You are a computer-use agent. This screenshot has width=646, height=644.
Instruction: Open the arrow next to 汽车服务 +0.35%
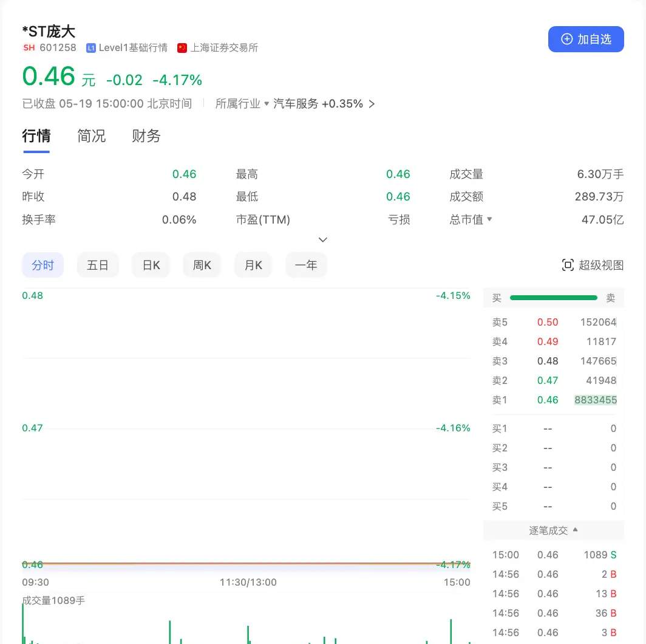tap(372, 104)
